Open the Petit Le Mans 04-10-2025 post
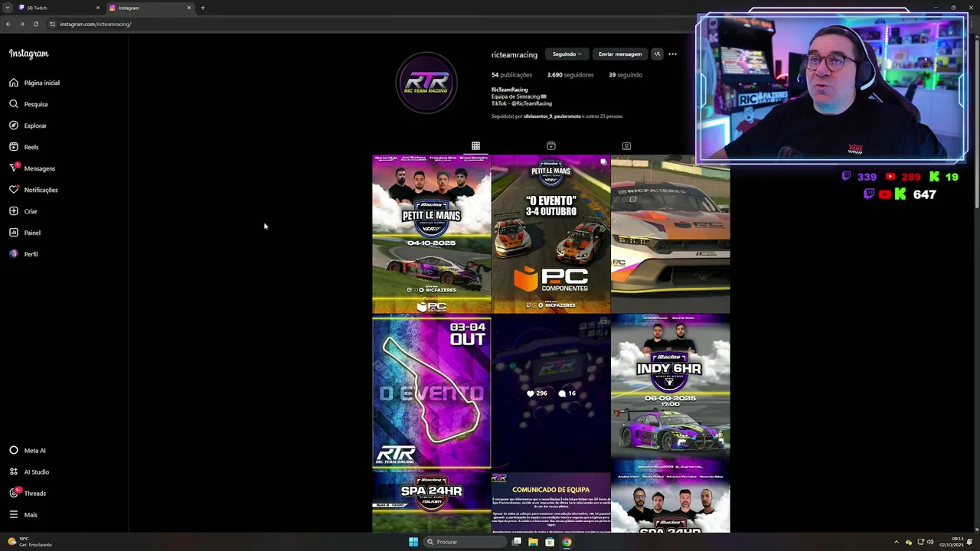Image resolution: width=980 pixels, height=551 pixels. [431, 234]
